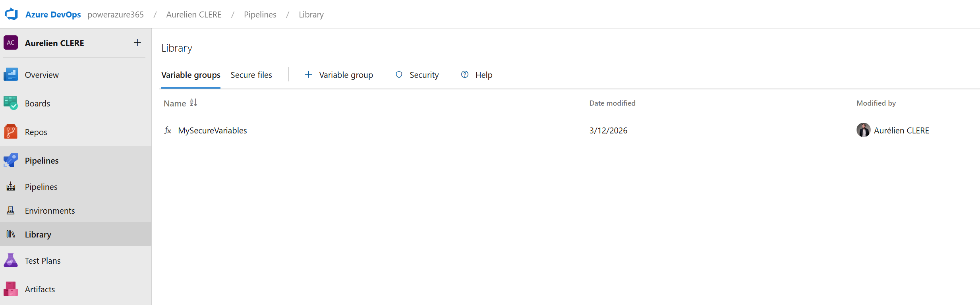Image resolution: width=980 pixels, height=305 pixels.
Task: Add a new Variable group
Action: (x=346, y=75)
